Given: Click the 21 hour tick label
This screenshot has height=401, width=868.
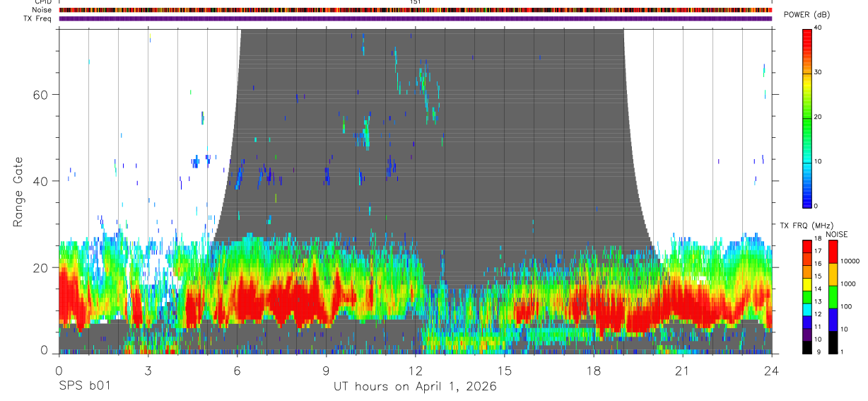Looking at the screenshot, I should 683,370.
